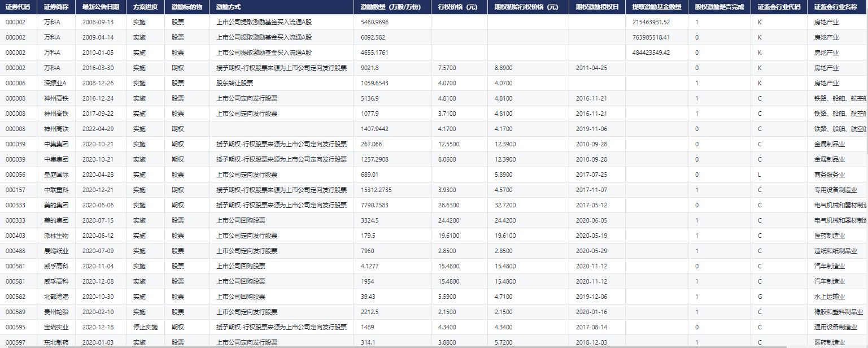Select the quantity cell 15312.2735
Screen dimensions: 868x348
coord(376,190)
